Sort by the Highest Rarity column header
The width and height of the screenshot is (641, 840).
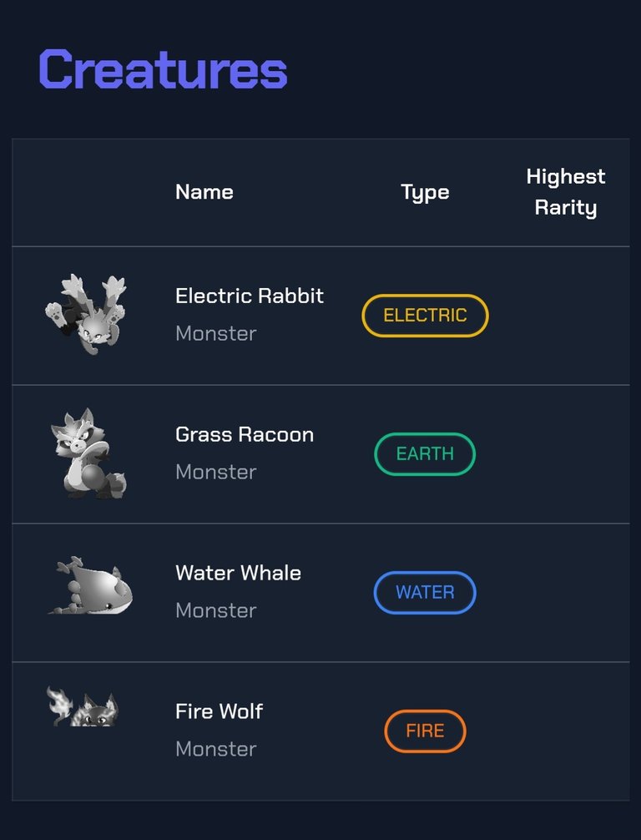tap(566, 192)
